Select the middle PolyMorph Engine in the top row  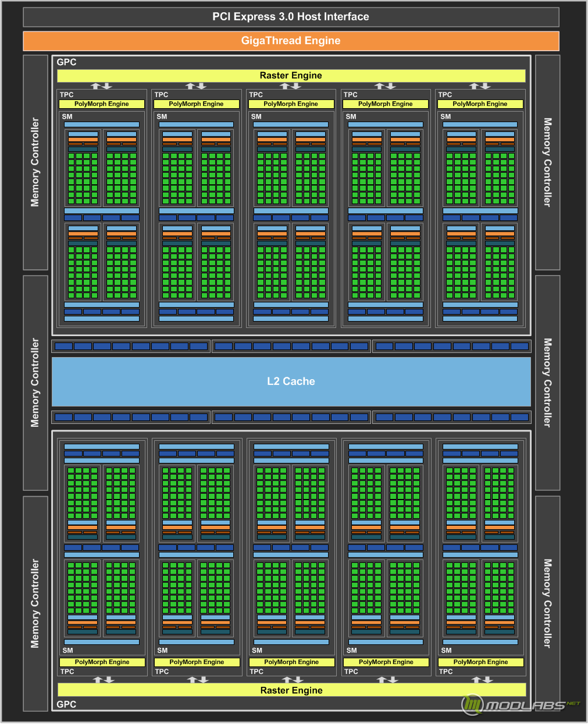291,104
